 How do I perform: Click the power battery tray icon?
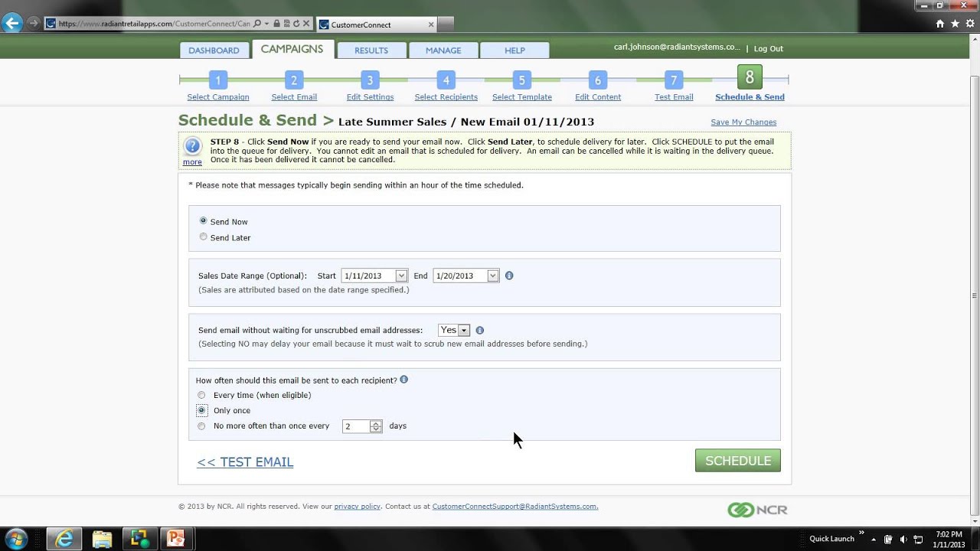(888, 539)
